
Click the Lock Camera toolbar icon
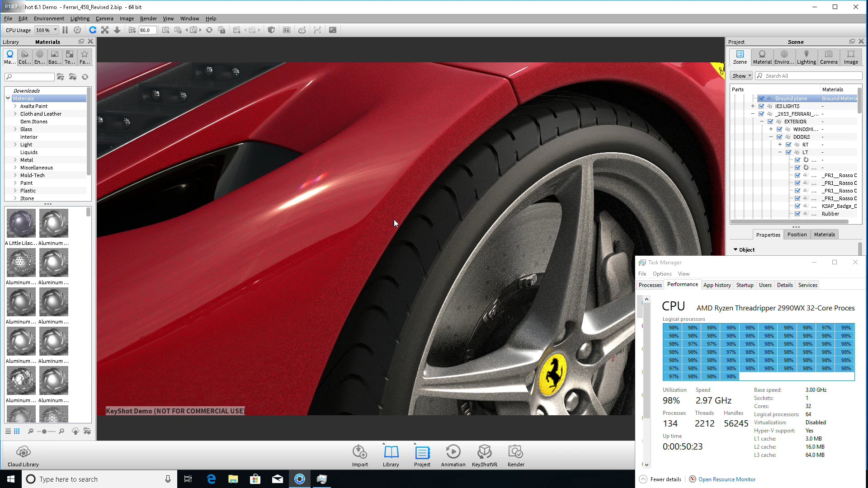tap(222, 30)
